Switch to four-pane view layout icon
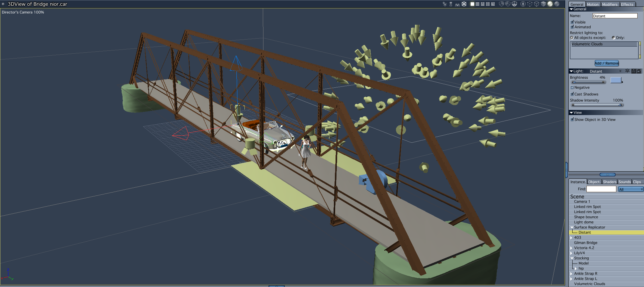The width and height of the screenshot is (644, 287). click(x=488, y=4)
